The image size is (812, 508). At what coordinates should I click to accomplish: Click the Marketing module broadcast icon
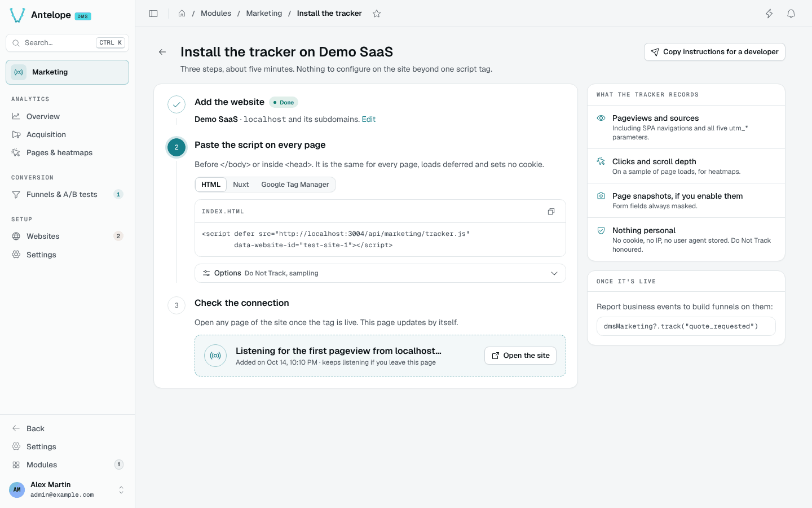point(19,72)
